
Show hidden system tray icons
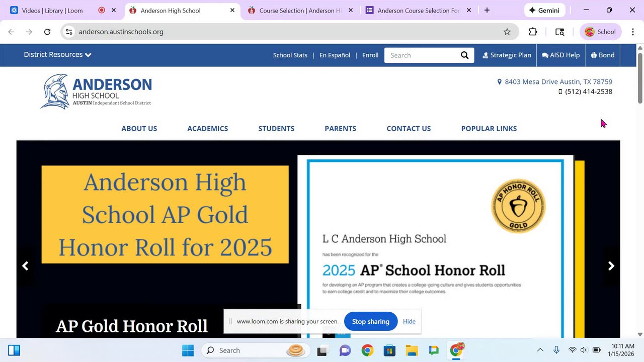pos(540,350)
